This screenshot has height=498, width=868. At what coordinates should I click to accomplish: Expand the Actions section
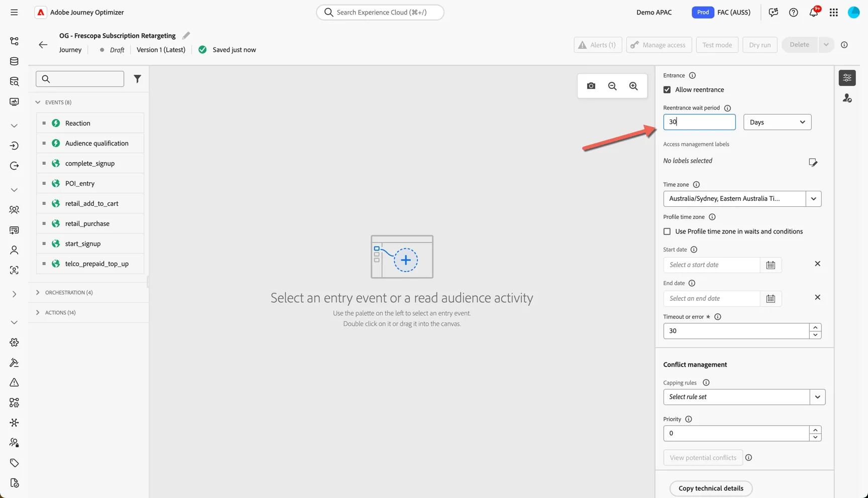(x=38, y=313)
